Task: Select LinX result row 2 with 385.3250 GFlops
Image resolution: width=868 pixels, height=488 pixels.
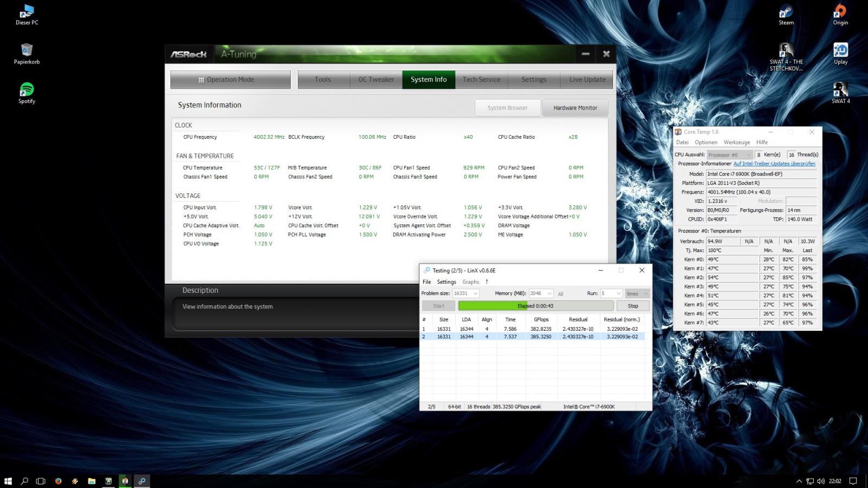Action: point(533,337)
